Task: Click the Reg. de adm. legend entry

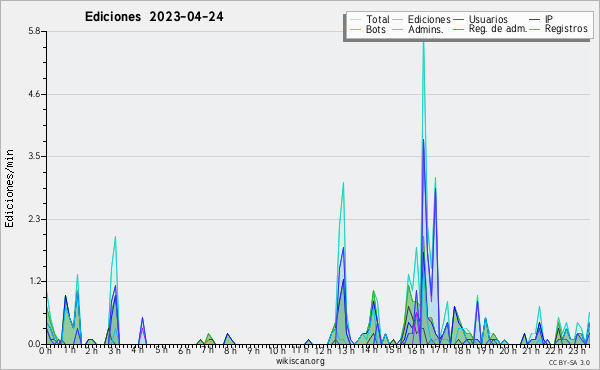Action: click(498, 29)
